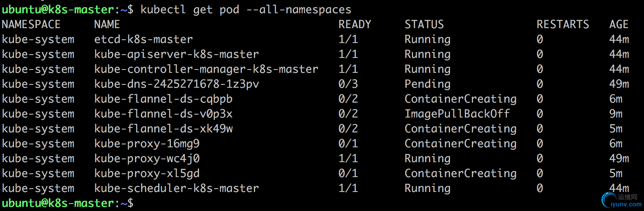Click the ImagePullBackOff status text
The image size is (644, 211).
pos(457,114)
